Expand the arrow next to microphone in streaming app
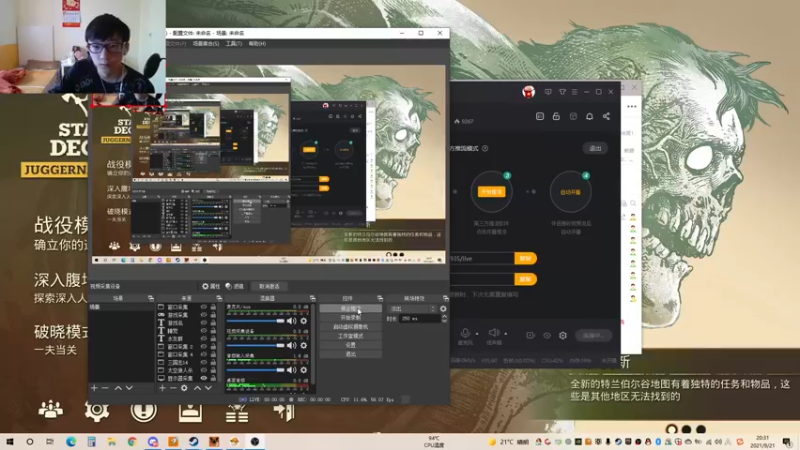800x450 pixels. pos(477,334)
